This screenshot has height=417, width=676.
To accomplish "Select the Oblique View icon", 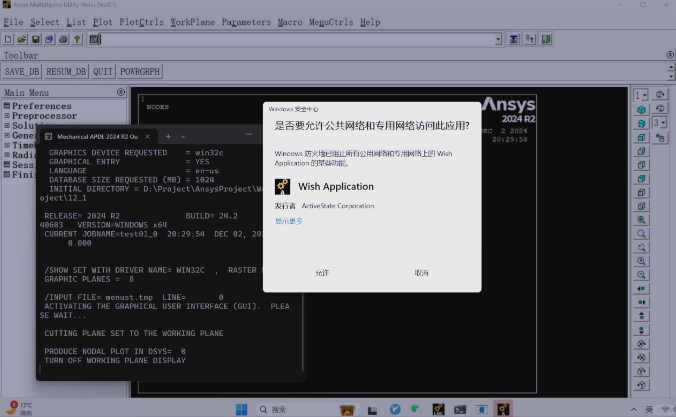I will (x=641, y=123).
